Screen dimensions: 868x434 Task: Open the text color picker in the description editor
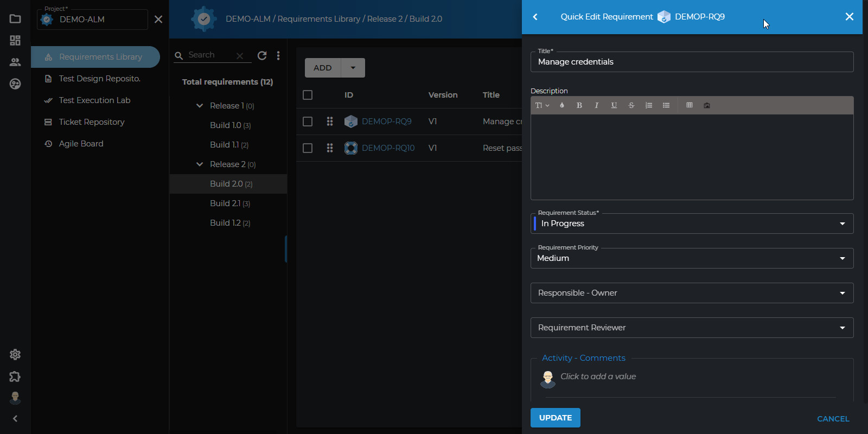[x=562, y=105]
